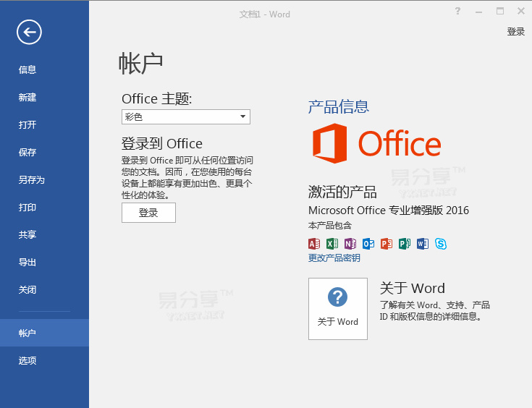532x408 pixels.
Task: Click the OneNote app icon
Action: [x=350, y=244]
